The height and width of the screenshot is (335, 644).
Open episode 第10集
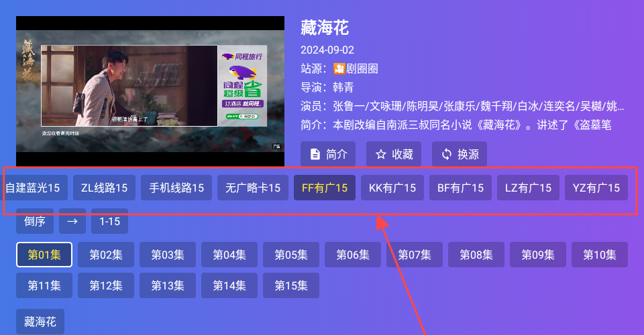600,255
